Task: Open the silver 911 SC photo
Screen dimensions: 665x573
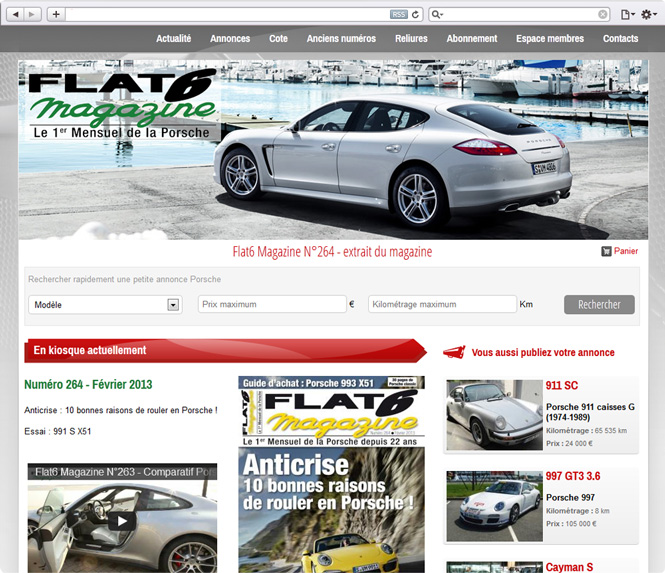Action: (x=495, y=415)
